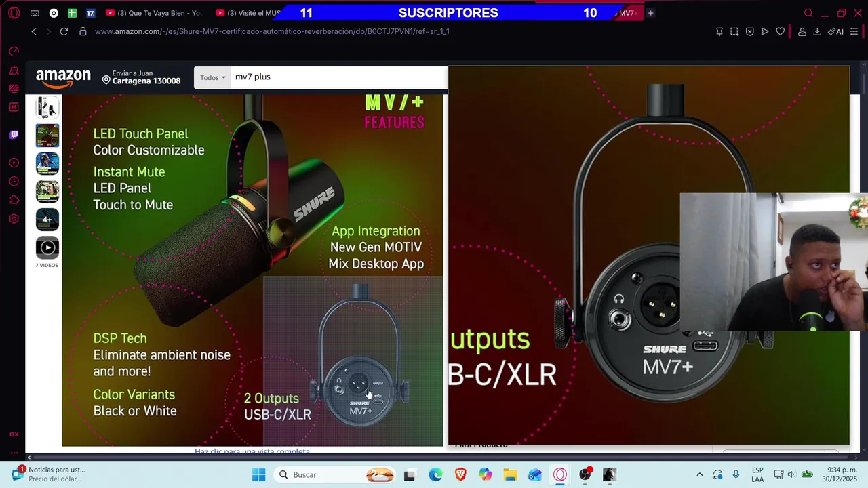This screenshot has width=868, height=488.
Task: Open the Windows Start menu
Action: tap(259, 474)
